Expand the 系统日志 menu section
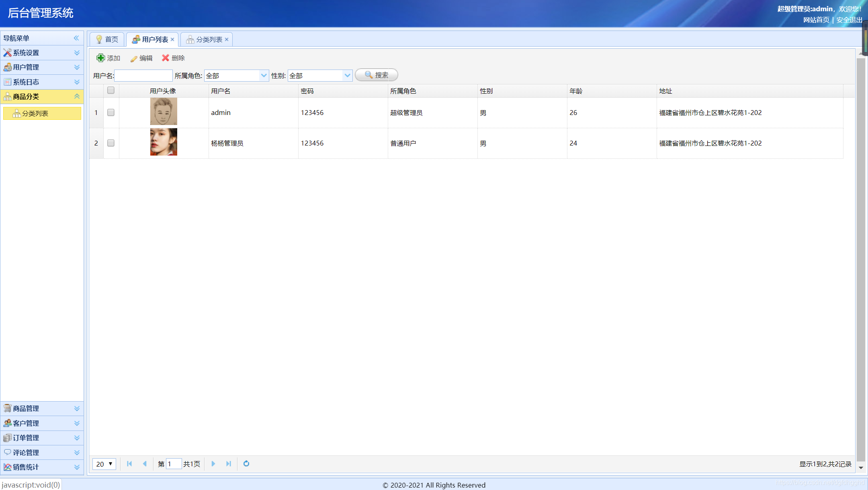This screenshot has width=868, height=490. [42, 82]
